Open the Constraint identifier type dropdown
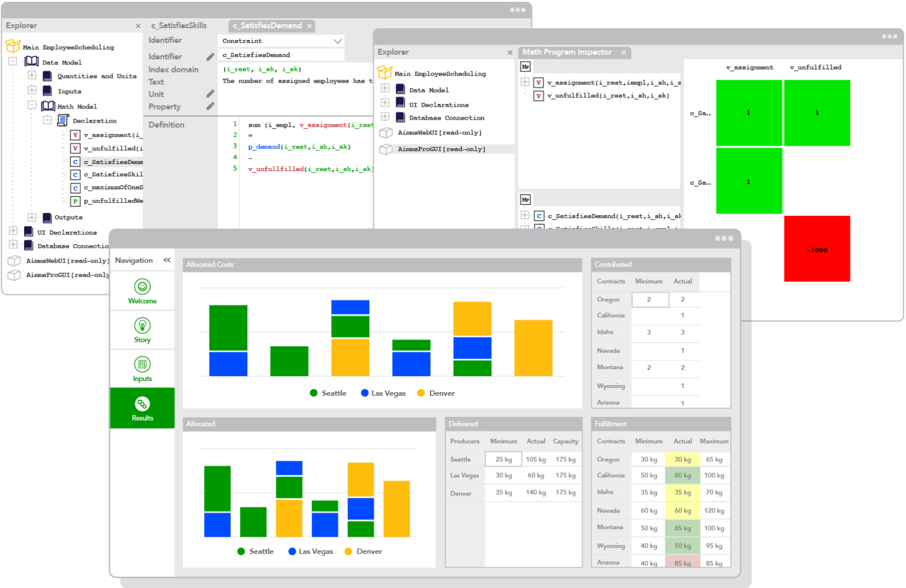 click(337, 41)
